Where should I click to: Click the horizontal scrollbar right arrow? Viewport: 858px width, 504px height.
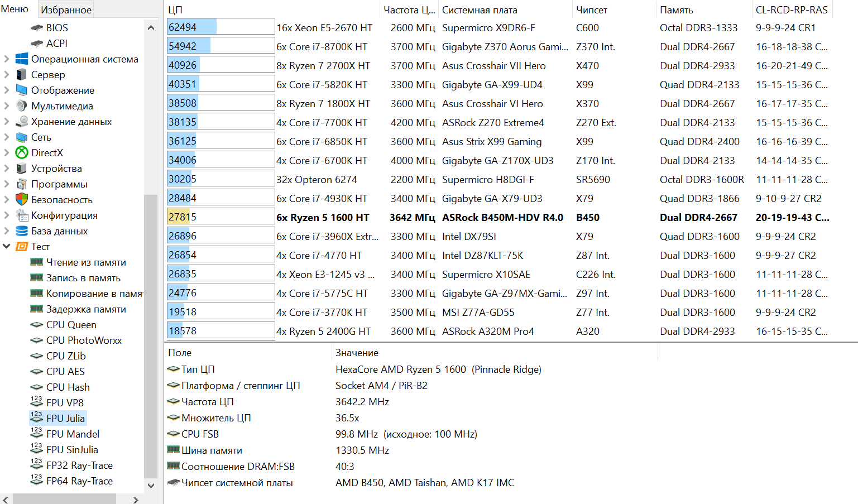[136, 500]
